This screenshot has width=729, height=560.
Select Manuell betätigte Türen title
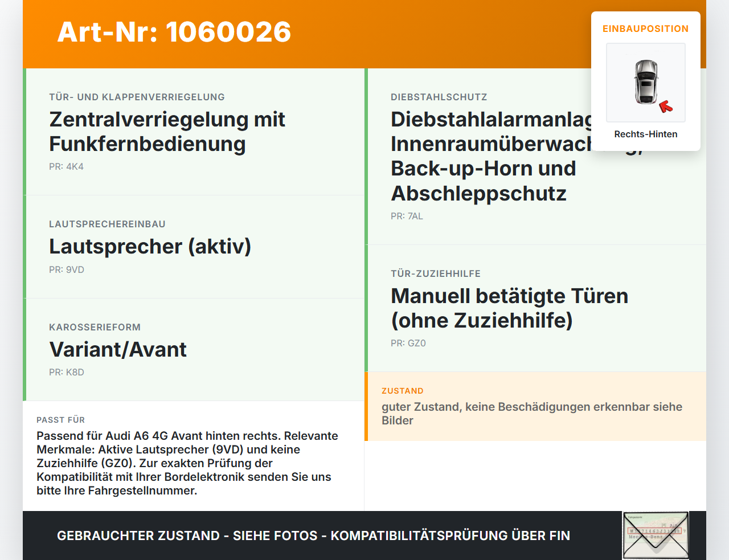(509, 308)
